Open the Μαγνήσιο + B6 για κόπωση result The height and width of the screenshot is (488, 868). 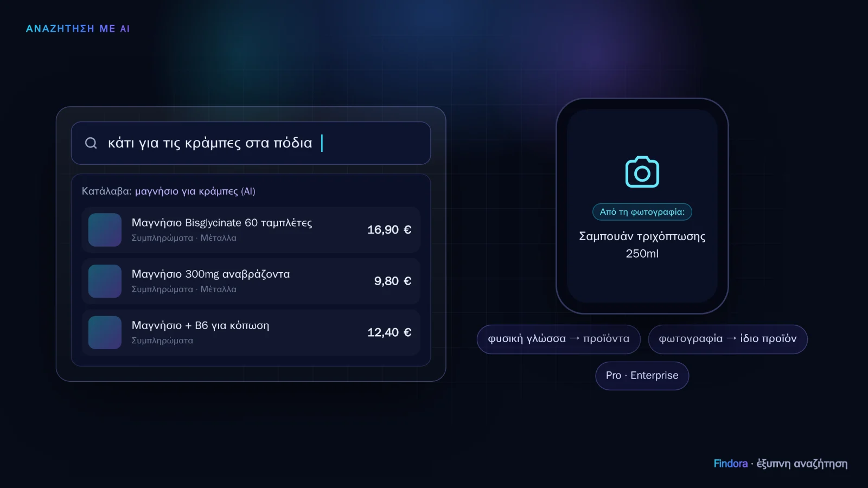(251, 333)
